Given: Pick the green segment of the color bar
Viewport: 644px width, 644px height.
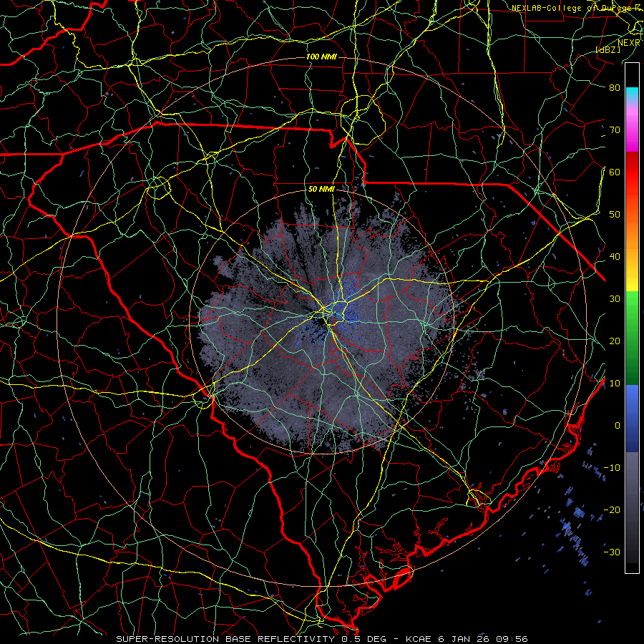Looking at the screenshot, I should click(632, 338).
